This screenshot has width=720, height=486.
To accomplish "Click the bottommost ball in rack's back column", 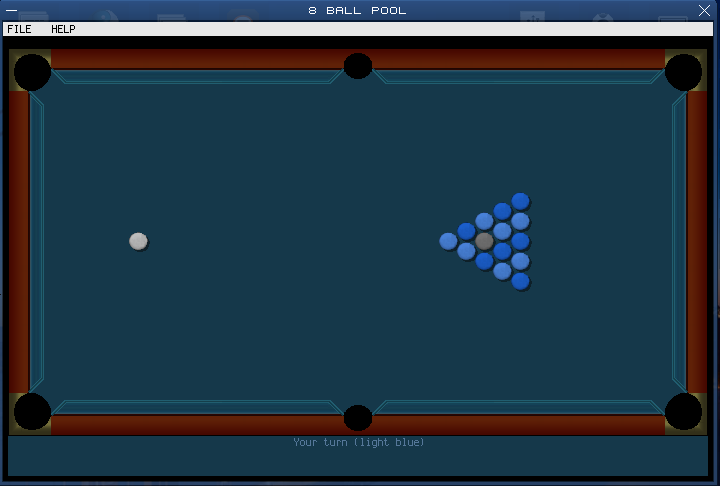I will [x=520, y=281].
